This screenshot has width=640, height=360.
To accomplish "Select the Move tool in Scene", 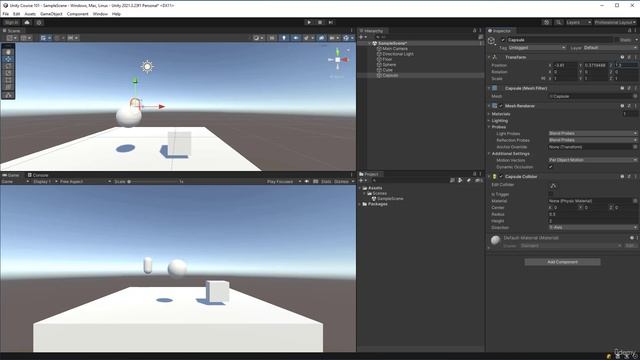I will coord(8,59).
